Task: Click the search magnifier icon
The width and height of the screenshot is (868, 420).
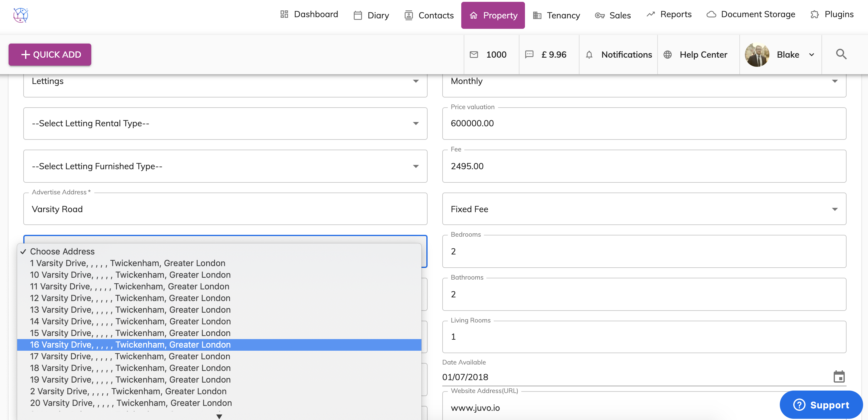Action: click(841, 54)
